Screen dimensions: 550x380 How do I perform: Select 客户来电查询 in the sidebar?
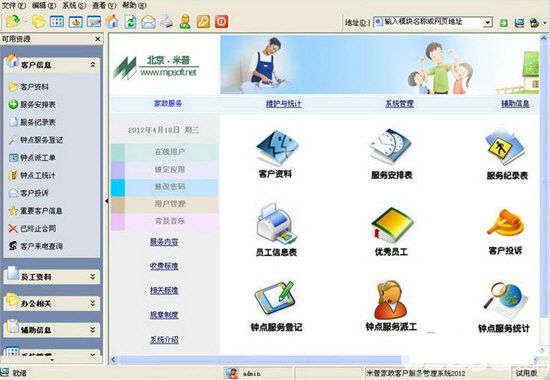tap(36, 246)
